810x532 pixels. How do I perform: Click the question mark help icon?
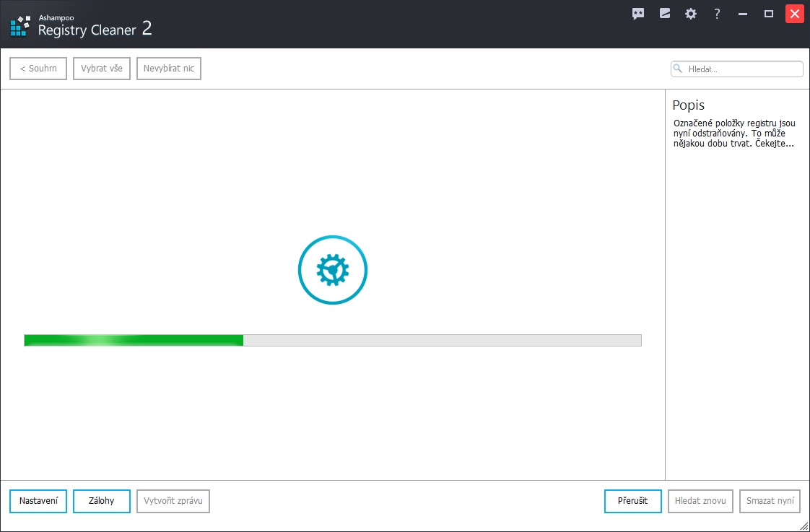[x=717, y=14]
